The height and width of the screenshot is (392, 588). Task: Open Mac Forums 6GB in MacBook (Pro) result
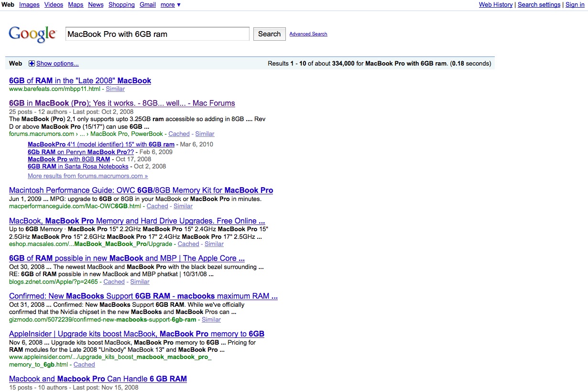pos(122,103)
